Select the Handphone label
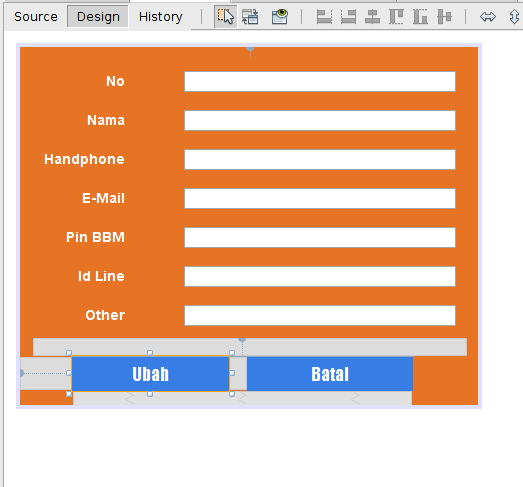 tap(84, 159)
